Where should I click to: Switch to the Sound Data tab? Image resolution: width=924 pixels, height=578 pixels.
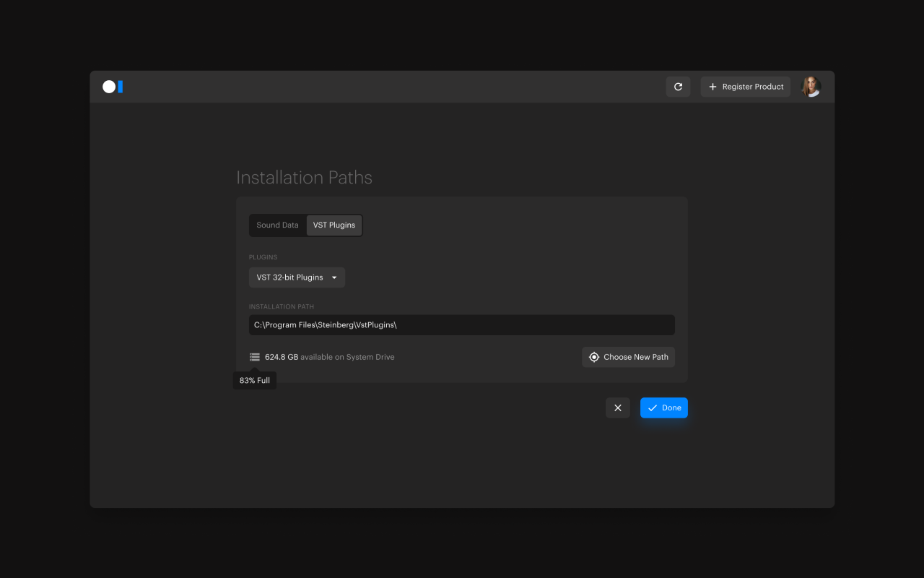(x=277, y=225)
